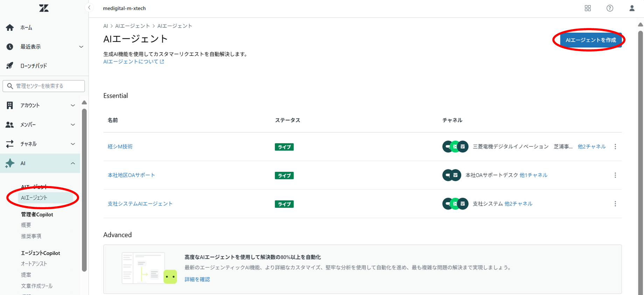Open オートアシスト under エージェントCopilot
The height and width of the screenshot is (295, 644).
point(34,264)
